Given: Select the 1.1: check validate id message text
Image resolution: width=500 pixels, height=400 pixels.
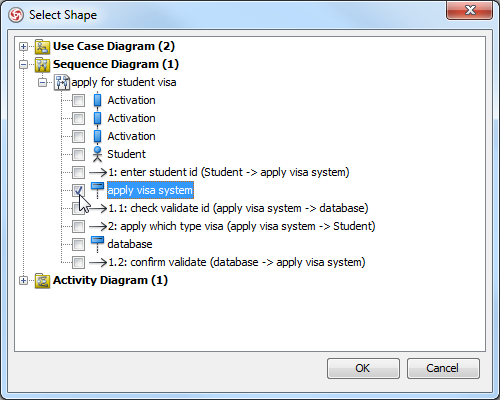Looking at the screenshot, I should pyautogui.click(x=238, y=208).
